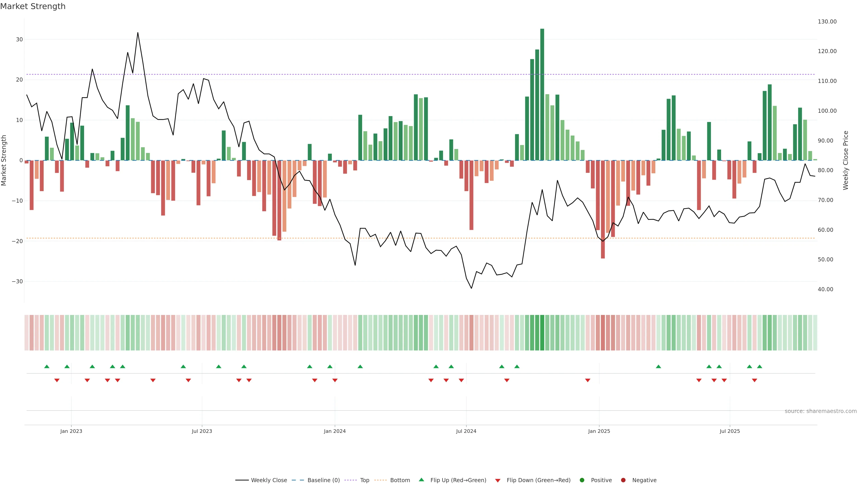868x488 pixels.
Task: Click the Jul 2024 x-axis label
Action: point(466,431)
